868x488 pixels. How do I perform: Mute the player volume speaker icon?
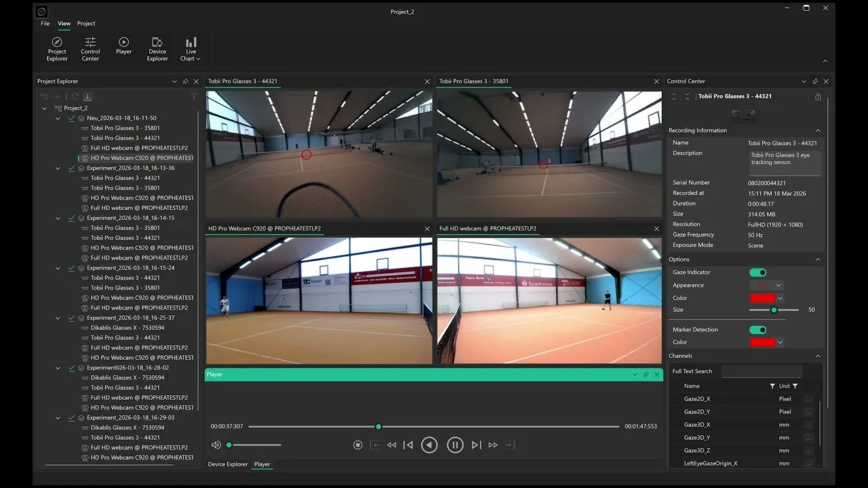pos(216,445)
